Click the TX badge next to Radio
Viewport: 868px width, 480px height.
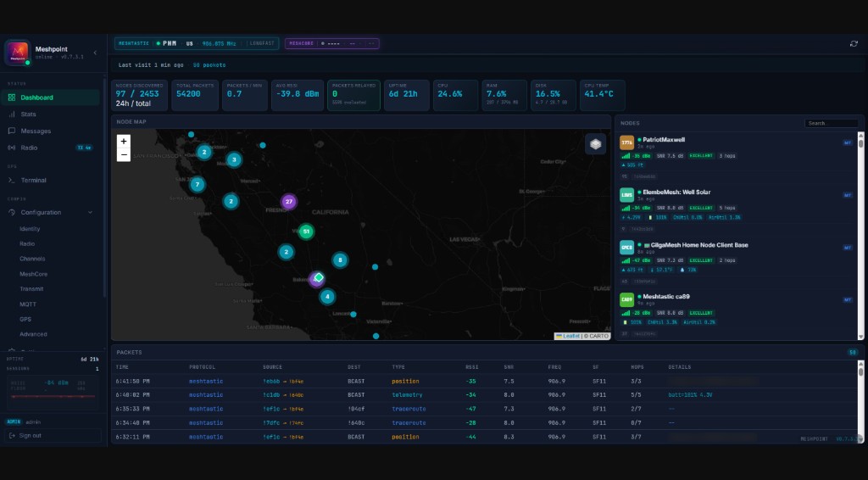coord(84,148)
